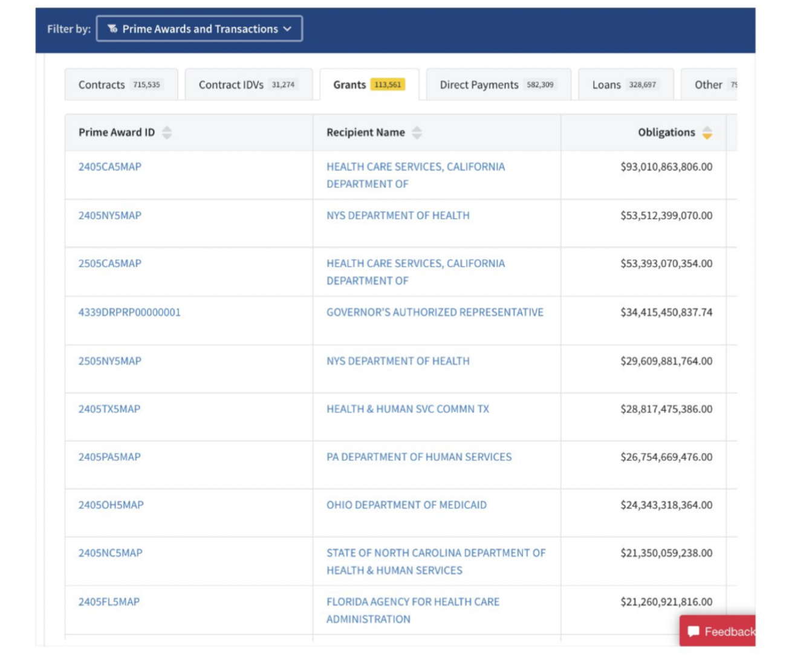The image size is (812, 662).
Task: Switch to the Contracts tab
Action: (x=121, y=85)
